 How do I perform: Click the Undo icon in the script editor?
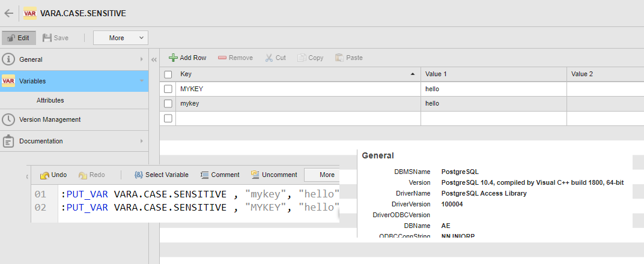[45, 175]
